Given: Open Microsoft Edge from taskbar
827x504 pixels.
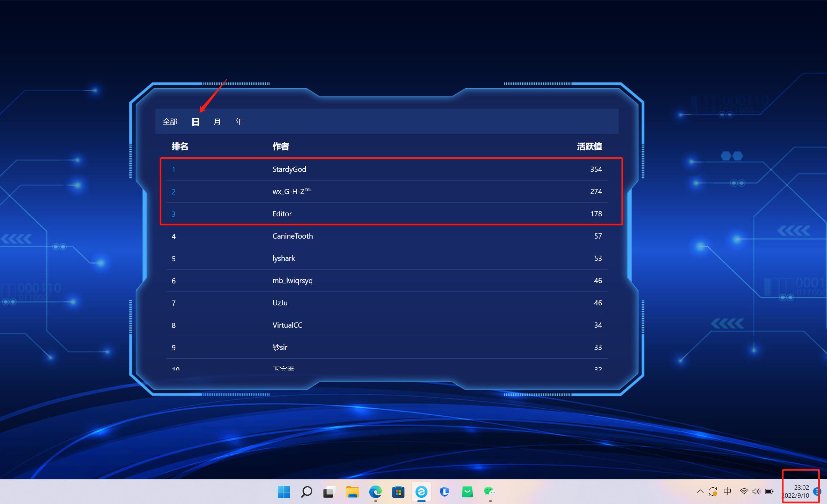Looking at the screenshot, I should click(x=375, y=492).
